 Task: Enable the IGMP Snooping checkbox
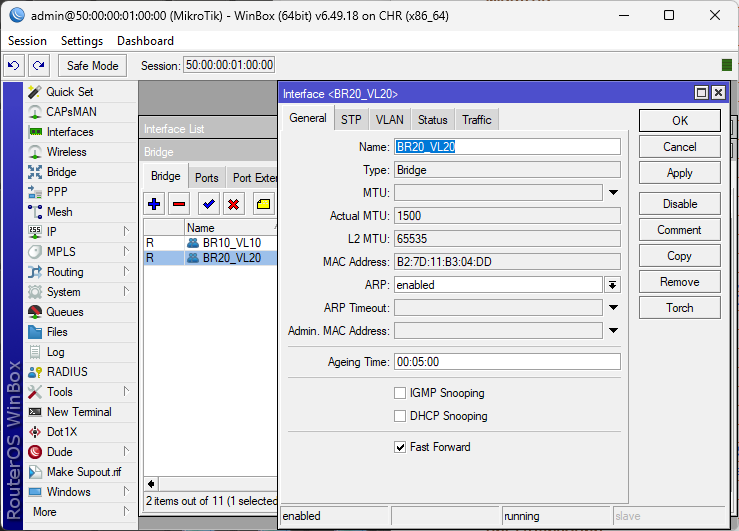click(401, 393)
